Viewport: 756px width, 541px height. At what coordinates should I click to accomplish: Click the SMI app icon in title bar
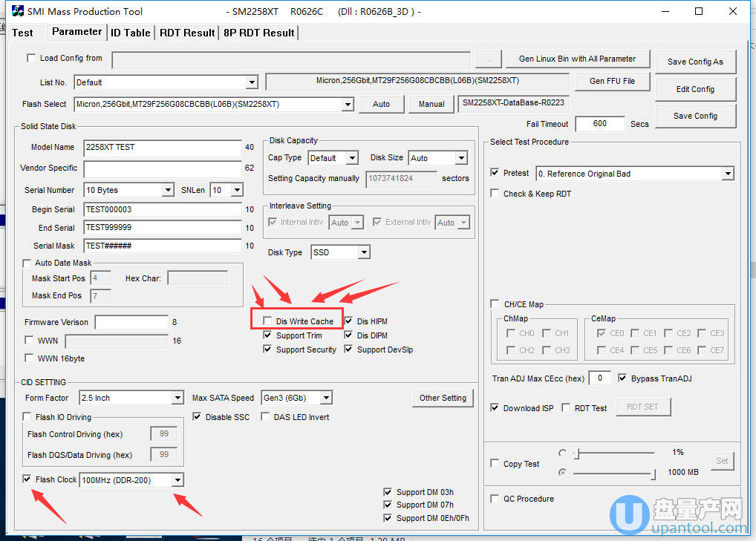click(17, 11)
